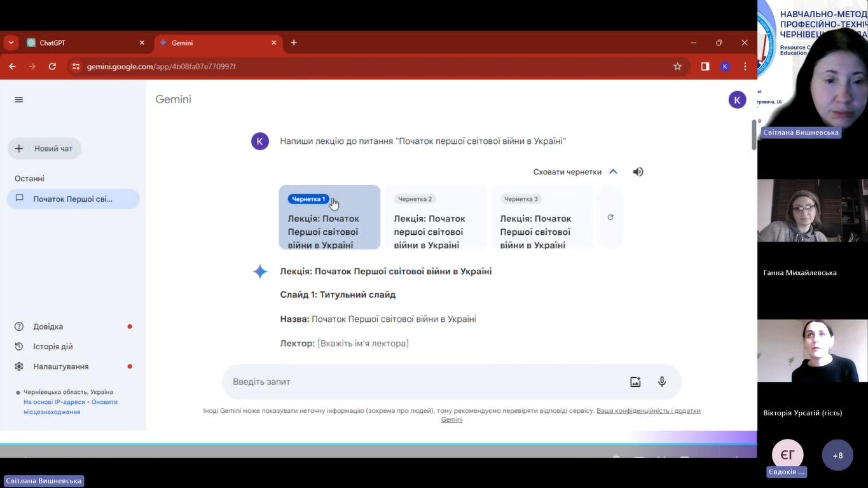Open the browser side panel icon

[x=705, y=67]
